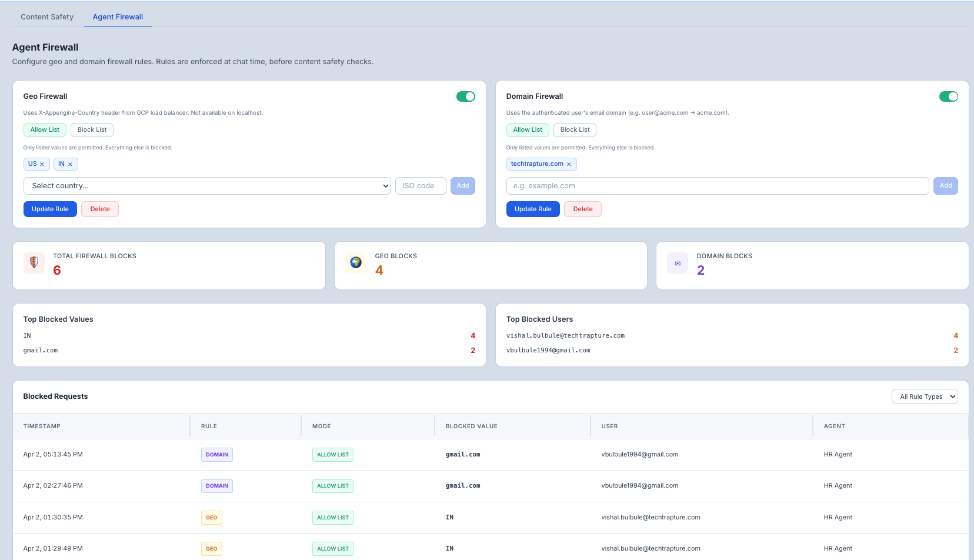Image resolution: width=974 pixels, height=560 pixels.
Task: Click the GEO badge on the 01:30:35 PM row
Action: click(211, 517)
